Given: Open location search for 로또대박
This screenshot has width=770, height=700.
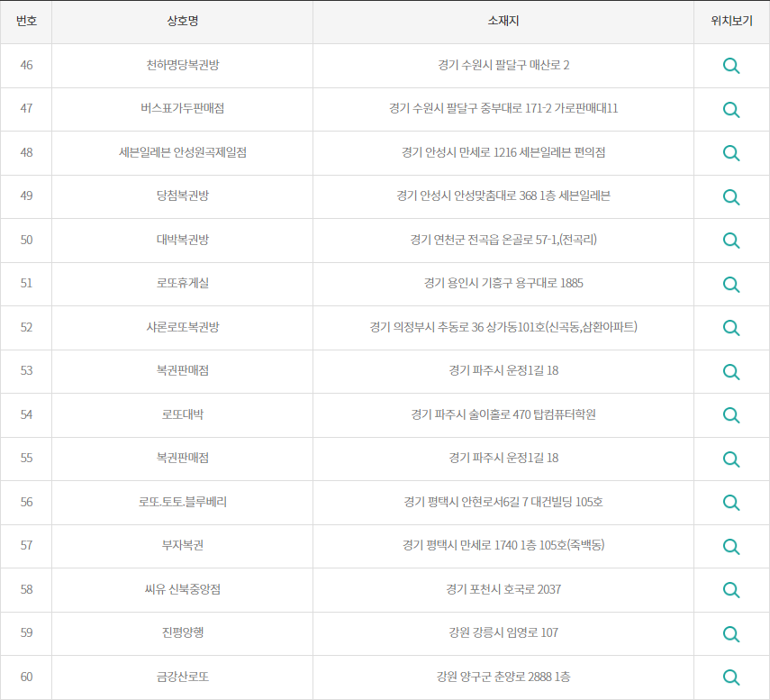Looking at the screenshot, I should (731, 415).
